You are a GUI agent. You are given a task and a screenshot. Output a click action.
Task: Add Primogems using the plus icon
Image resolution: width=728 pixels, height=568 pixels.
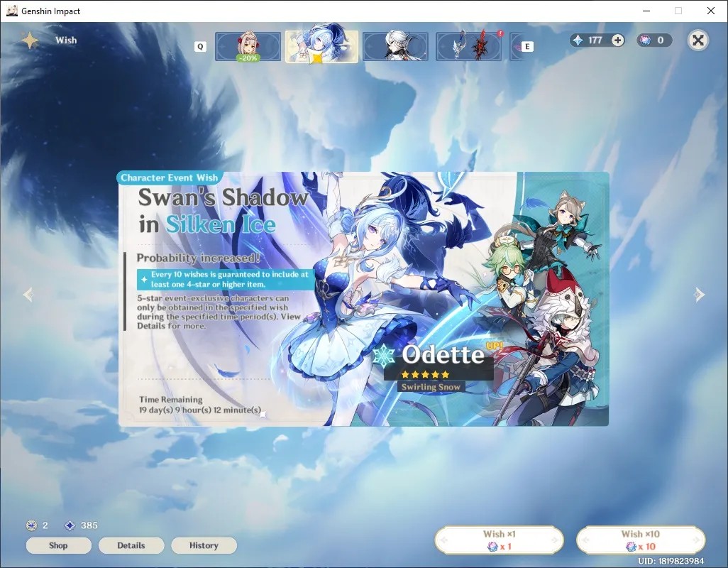[617, 40]
